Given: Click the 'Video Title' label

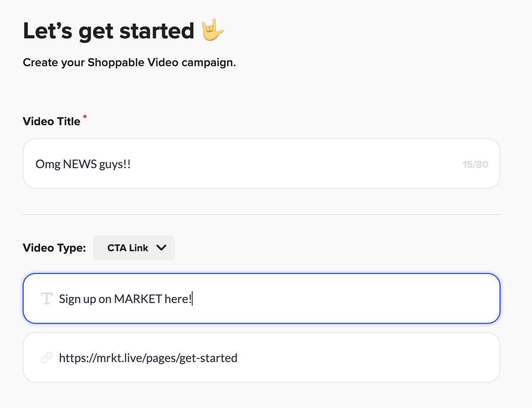Looking at the screenshot, I should click(x=51, y=121).
